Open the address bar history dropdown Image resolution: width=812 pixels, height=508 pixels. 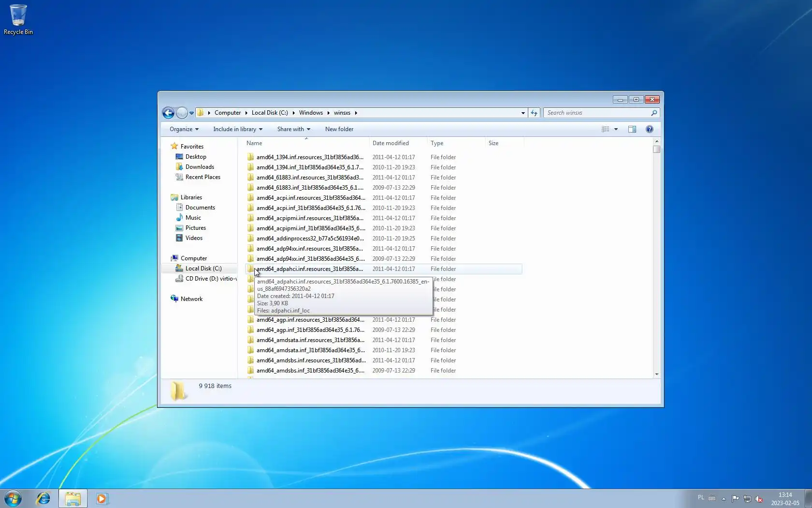pyautogui.click(x=523, y=113)
